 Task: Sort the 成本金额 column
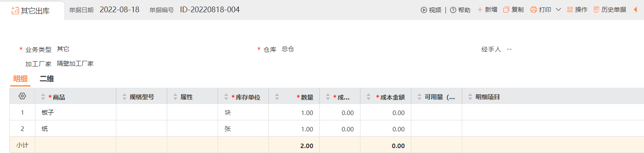click(x=369, y=97)
